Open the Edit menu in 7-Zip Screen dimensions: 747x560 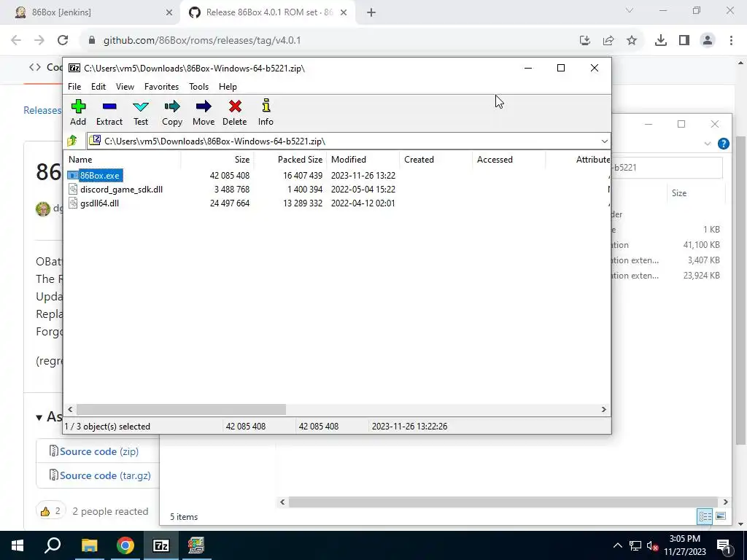coord(98,87)
